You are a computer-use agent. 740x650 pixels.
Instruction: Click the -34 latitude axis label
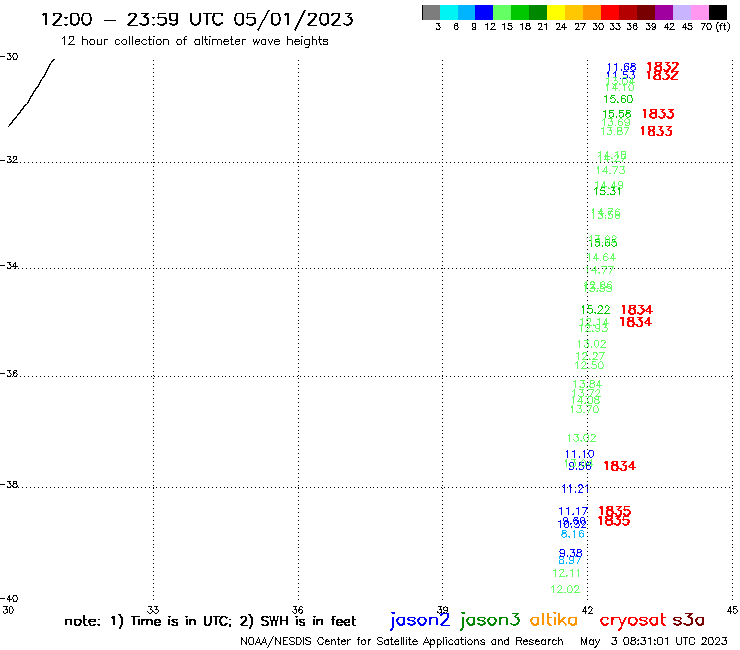click(9, 265)
